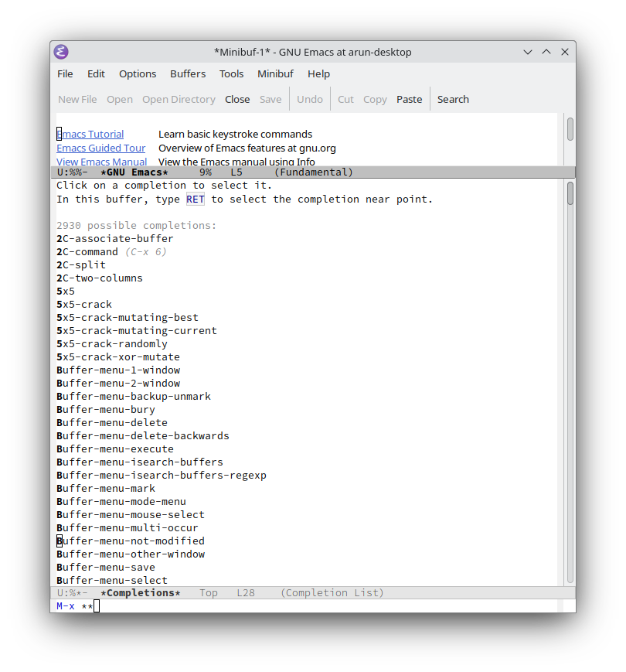Screen dimensions: 626x672
Task: Open a file using the Open toolbar button
Action: [119, 99]
